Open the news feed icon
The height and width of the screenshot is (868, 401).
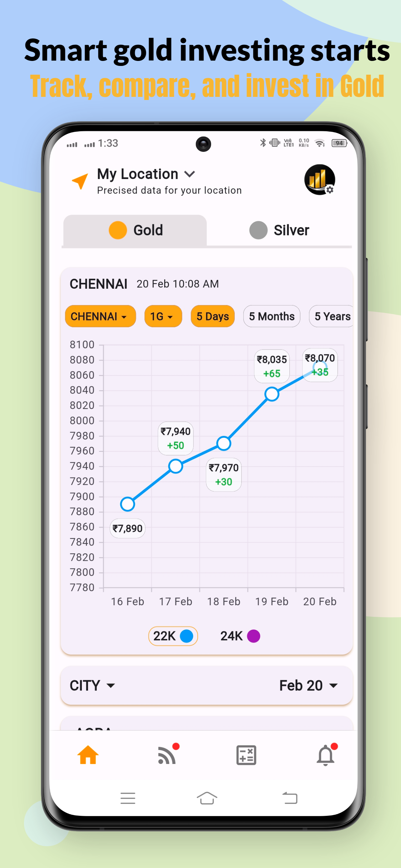pyautogui.click(x=167, y=755)
